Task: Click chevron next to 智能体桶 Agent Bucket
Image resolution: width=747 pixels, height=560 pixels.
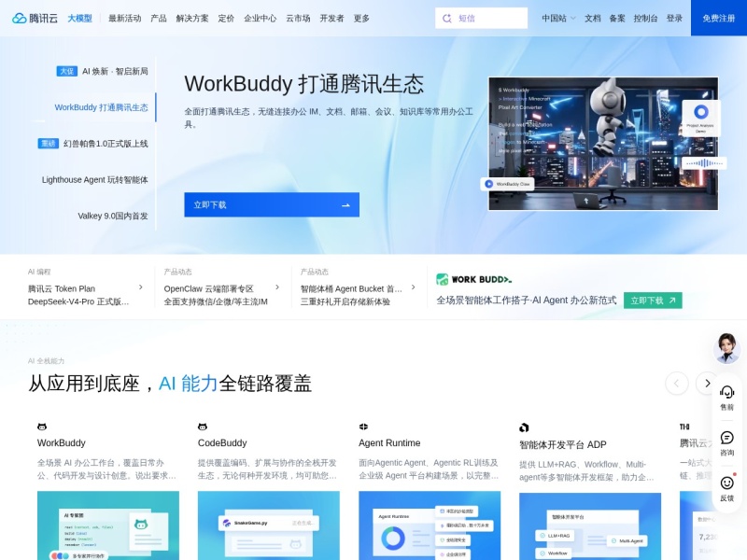Action: (413, 287)
